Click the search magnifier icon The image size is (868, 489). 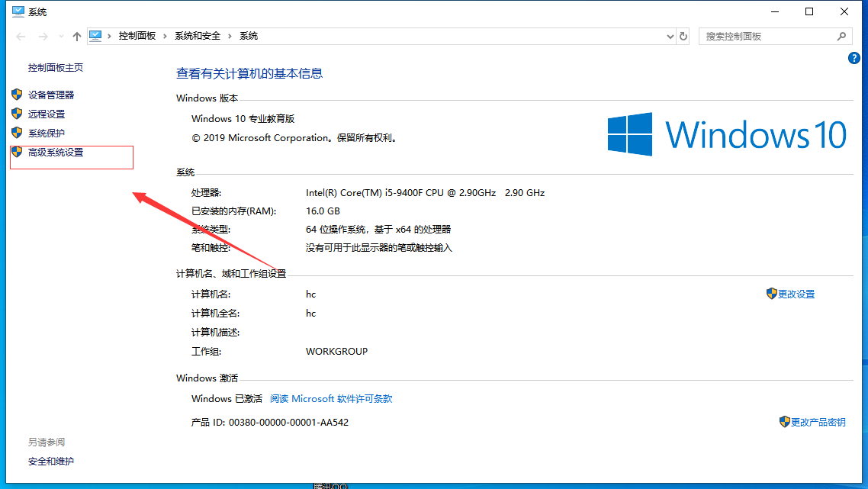[841, 37]
